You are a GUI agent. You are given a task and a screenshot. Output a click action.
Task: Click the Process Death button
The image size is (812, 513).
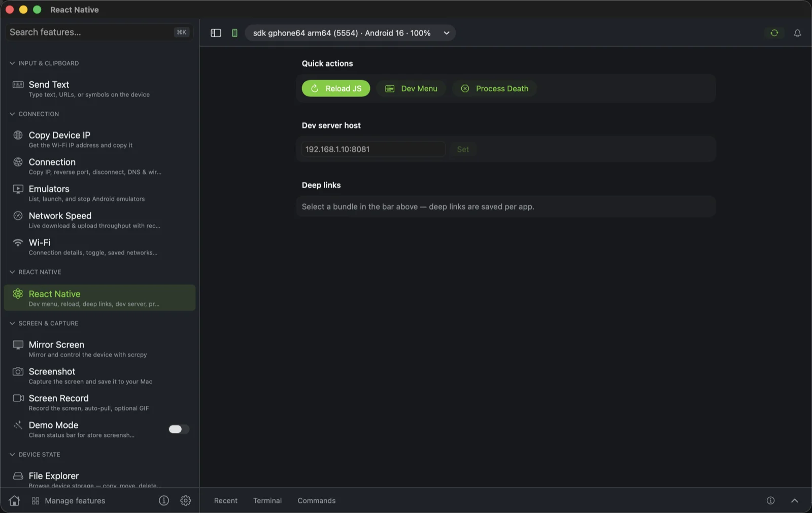coord(495,89)
